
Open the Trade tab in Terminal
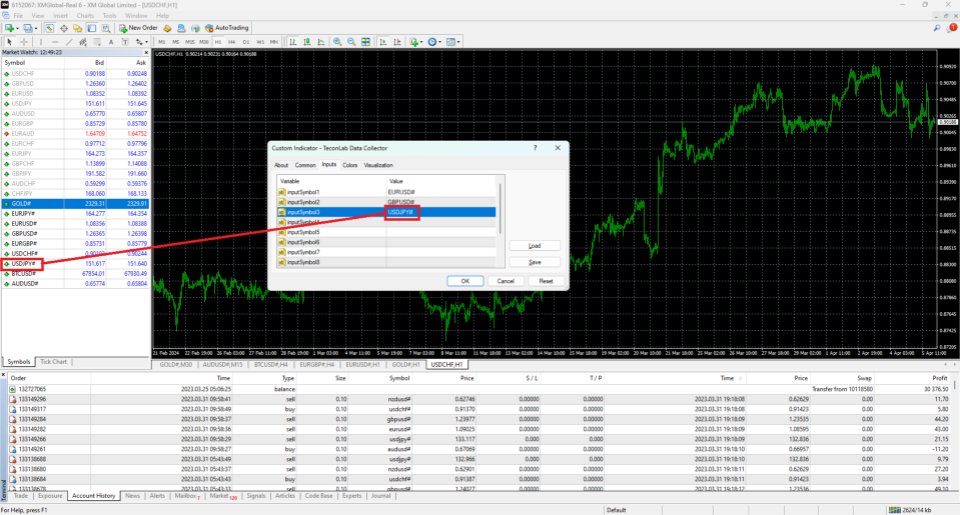click(x=21, y=496)
